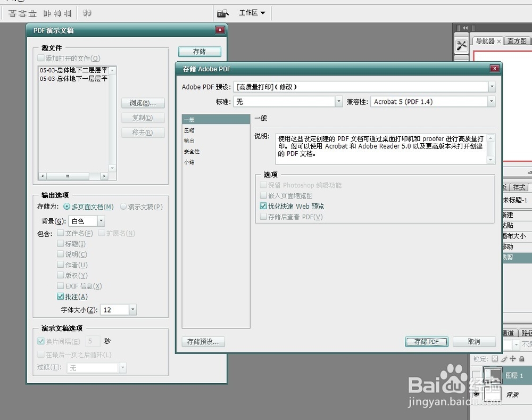This screenshot has height=420, width=532.
Task: Click the 说明 text box down arrow
Action: 491,160
